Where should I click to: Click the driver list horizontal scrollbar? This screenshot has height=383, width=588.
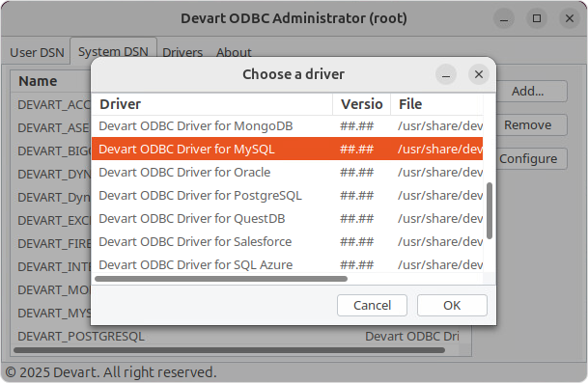(221, 279)
